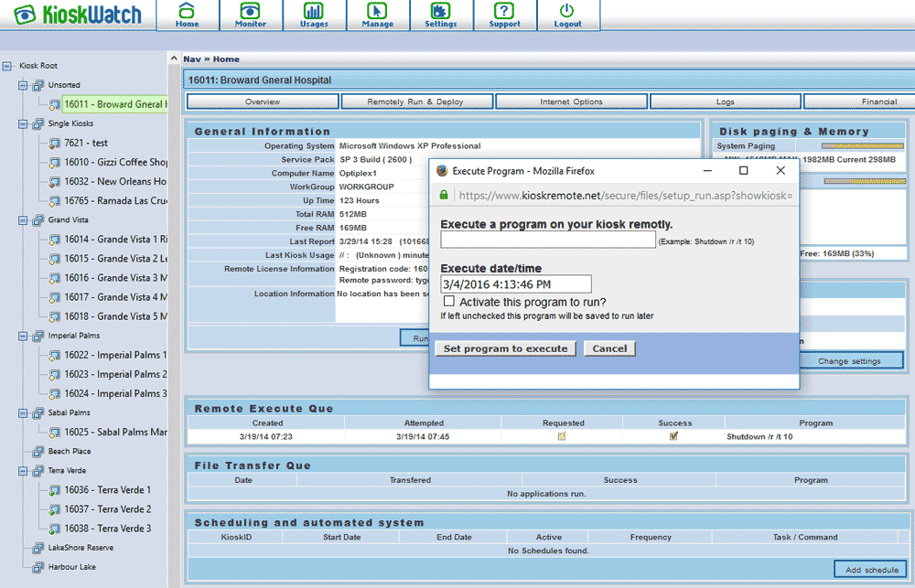Click the 16025 Sabal Palms kiosk icon

[x=54, y=433]
